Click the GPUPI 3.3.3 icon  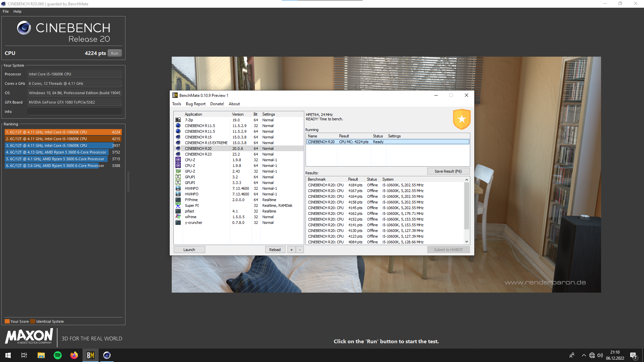click(x=178, y=183)
